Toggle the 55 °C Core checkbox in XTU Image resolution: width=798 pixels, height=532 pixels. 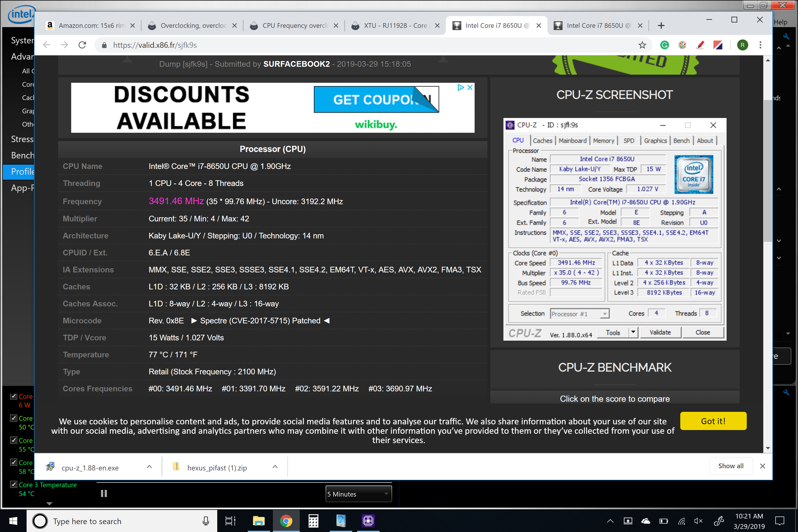tap(14, 440)
